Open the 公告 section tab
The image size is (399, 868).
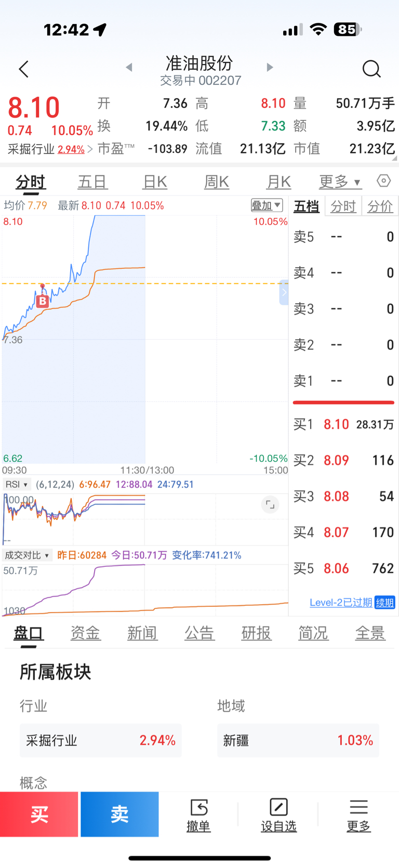199,633
